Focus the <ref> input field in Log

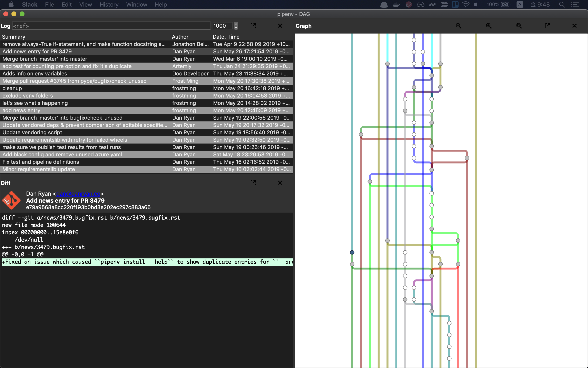[x=111, y=26]
